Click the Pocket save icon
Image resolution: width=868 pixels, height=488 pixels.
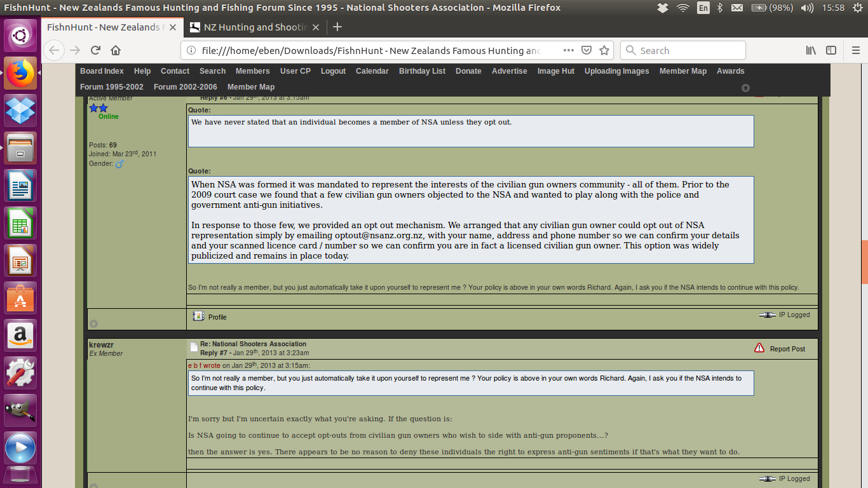[587, 50]
